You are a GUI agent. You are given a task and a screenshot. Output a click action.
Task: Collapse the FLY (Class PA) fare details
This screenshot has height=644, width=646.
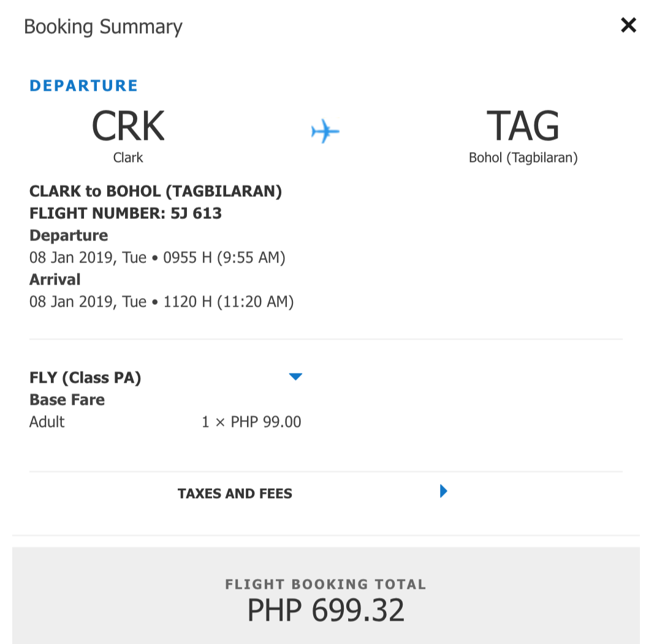[x=295, y=377]
